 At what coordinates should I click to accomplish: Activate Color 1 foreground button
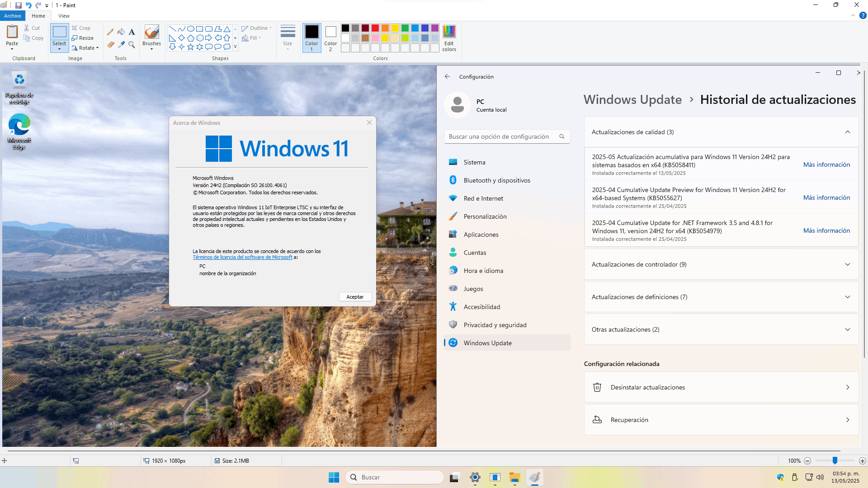point(311,38)
